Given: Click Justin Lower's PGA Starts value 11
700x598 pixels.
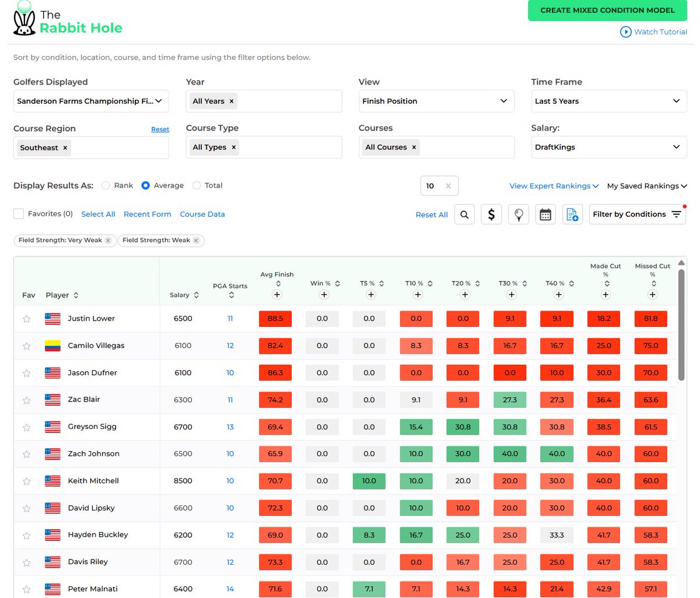Looking at the screenshot, I should [230, 319].
